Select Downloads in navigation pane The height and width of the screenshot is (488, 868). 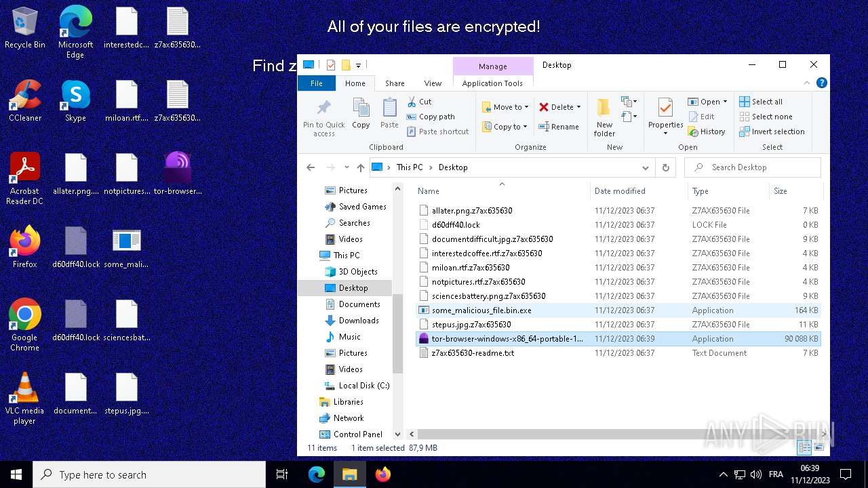359,321
